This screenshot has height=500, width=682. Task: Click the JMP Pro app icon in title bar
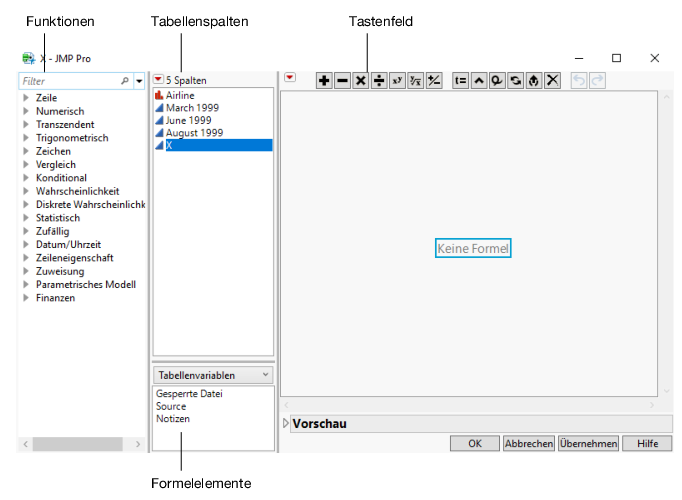point(29,58)
